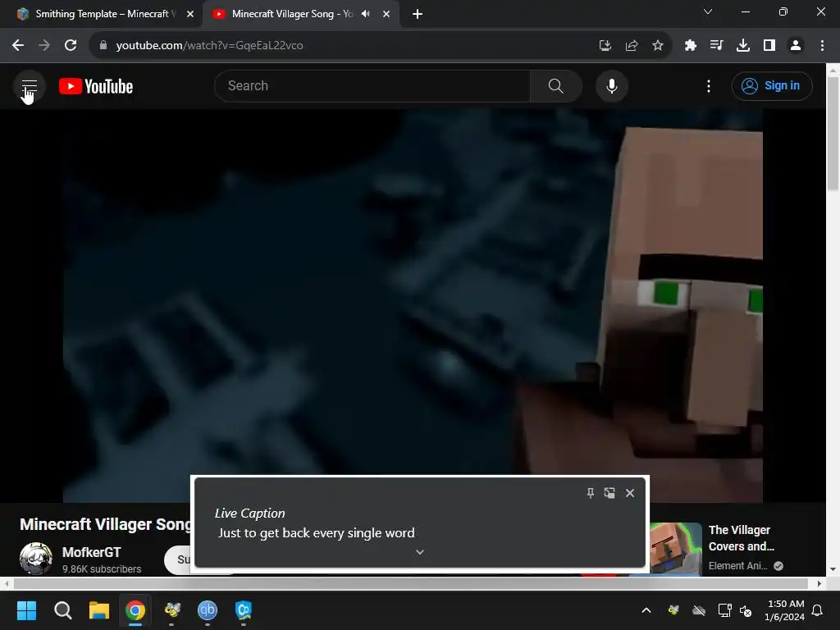Click the 9.86K subscribers text
Viewport: 840px width, 630px height.
pyautogui.click(x=102, y=569)
